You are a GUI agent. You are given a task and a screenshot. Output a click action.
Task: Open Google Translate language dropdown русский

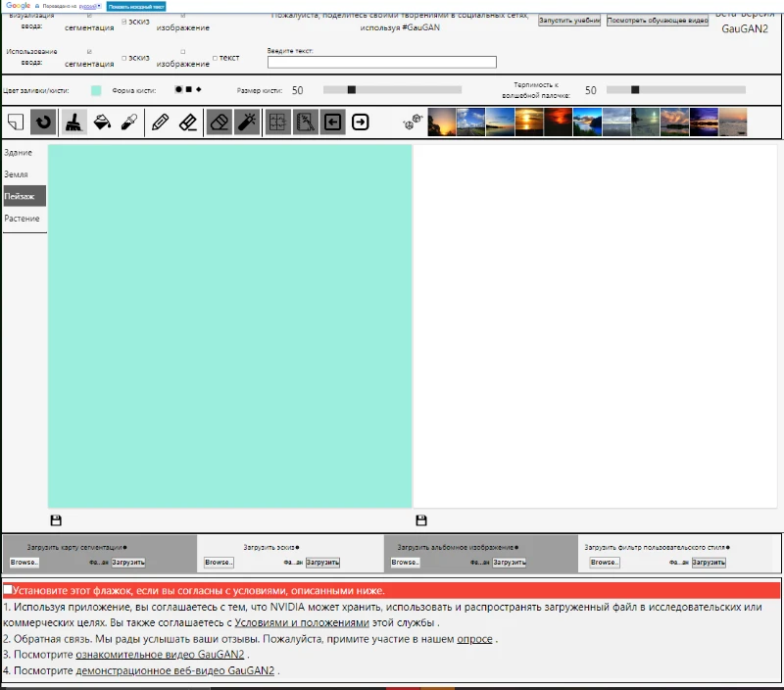(x=90, y=6)
